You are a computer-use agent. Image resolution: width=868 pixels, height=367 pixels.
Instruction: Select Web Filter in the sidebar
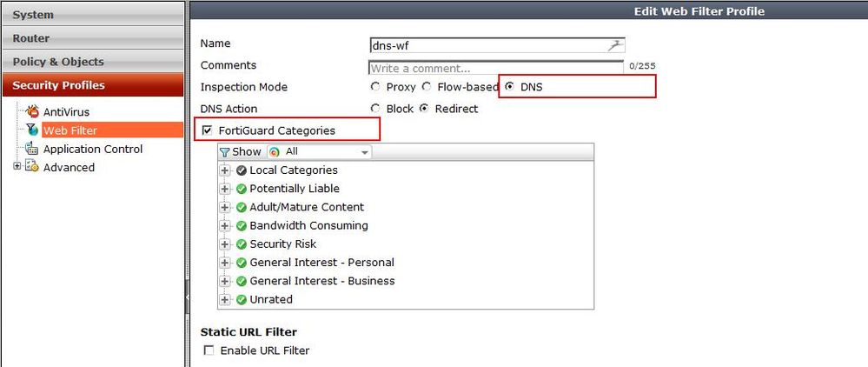112,130
